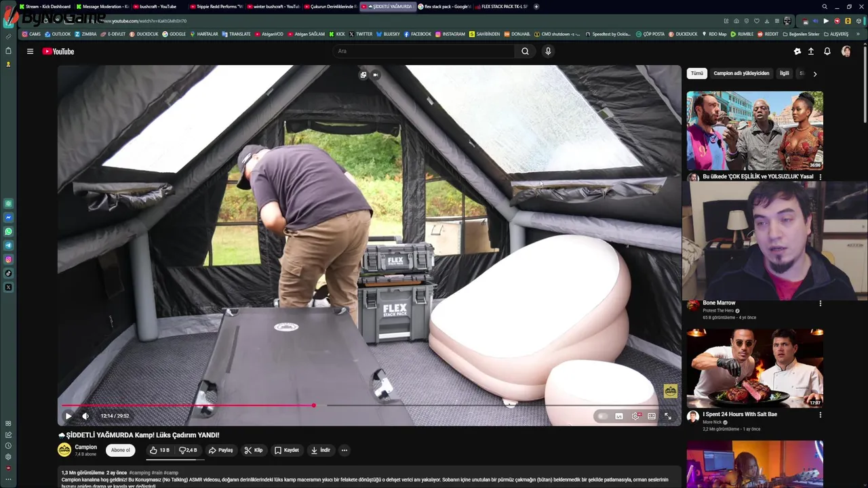This screenshot has width=868, height=488.
Task: Open Instagram in the browser sidebar
Action: [8, 260]
